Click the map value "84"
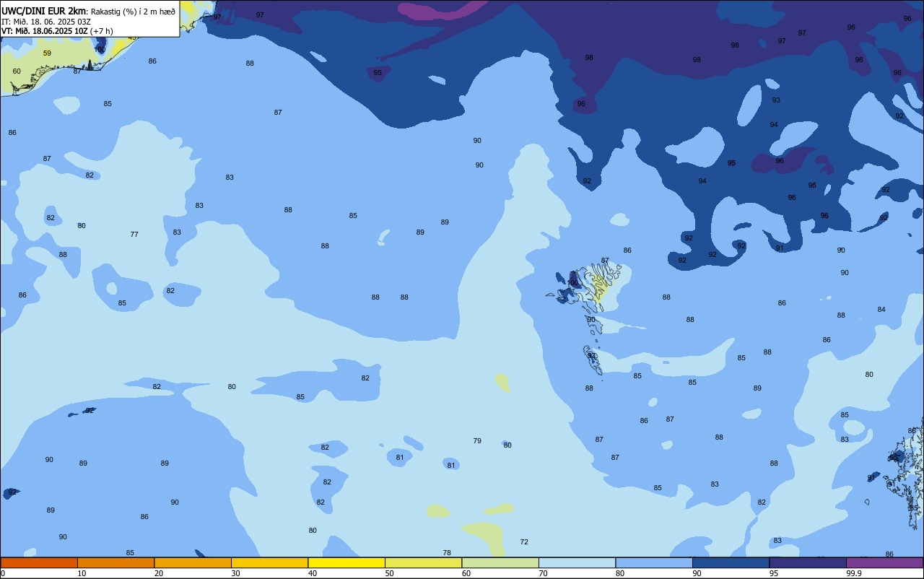The image size is (924, 579). pyautogui.click(x=881, y=309)
